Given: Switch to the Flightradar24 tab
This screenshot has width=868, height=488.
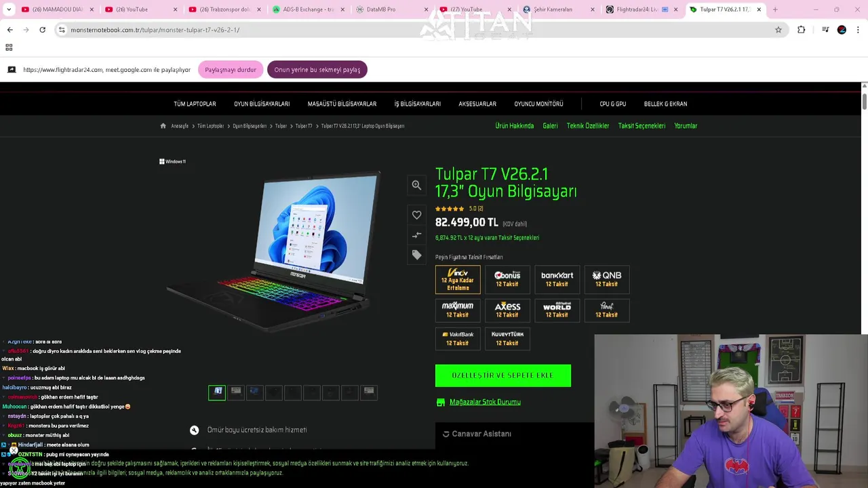Looking at the screenshot, I should pos(642,9).
